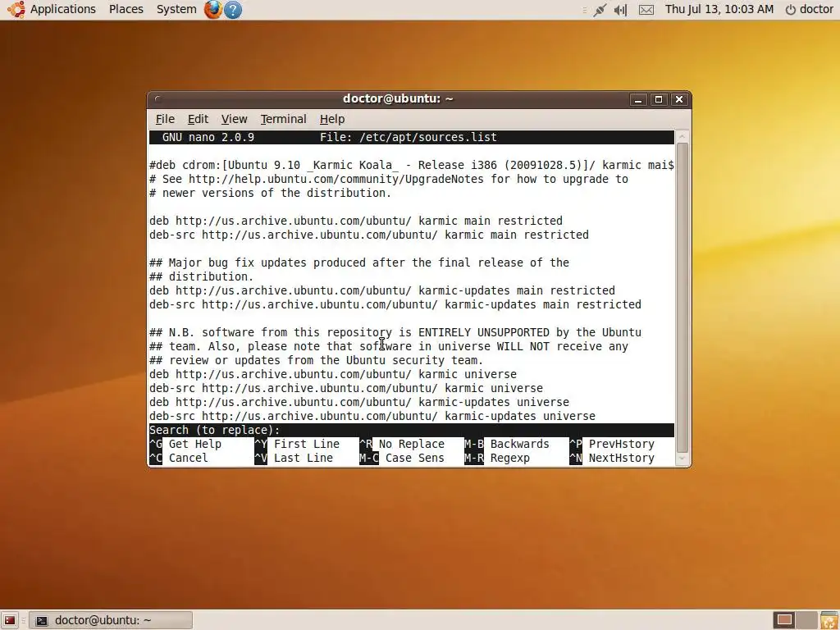The height and width of the screenshot is (630, 840).
Task: Click the network connection tray icon
Action: pos(600,10)
